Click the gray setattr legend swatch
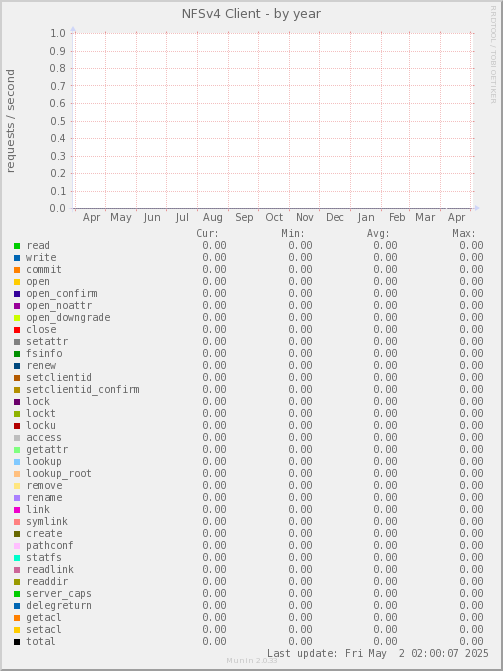503x671 pixels. tap(17, 342)
